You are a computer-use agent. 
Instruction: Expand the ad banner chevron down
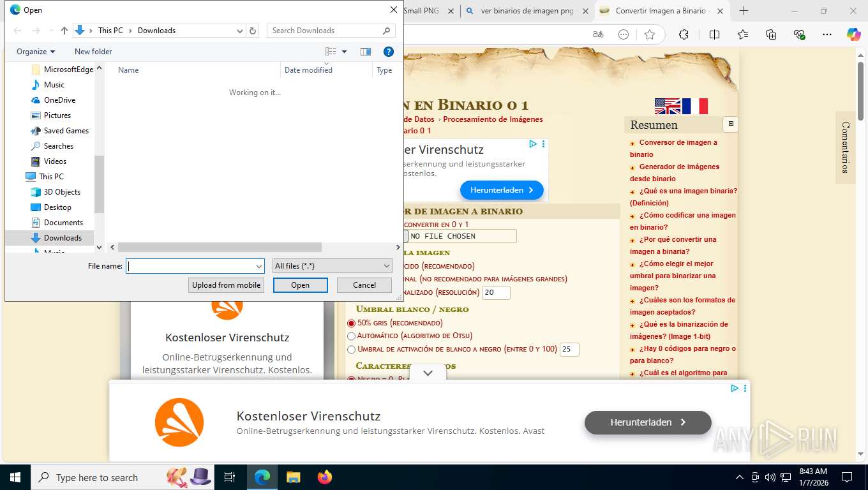[428, 373]
